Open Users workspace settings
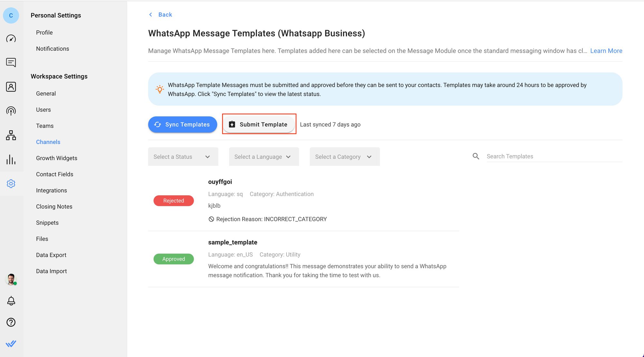 click(x=43, y=110)
